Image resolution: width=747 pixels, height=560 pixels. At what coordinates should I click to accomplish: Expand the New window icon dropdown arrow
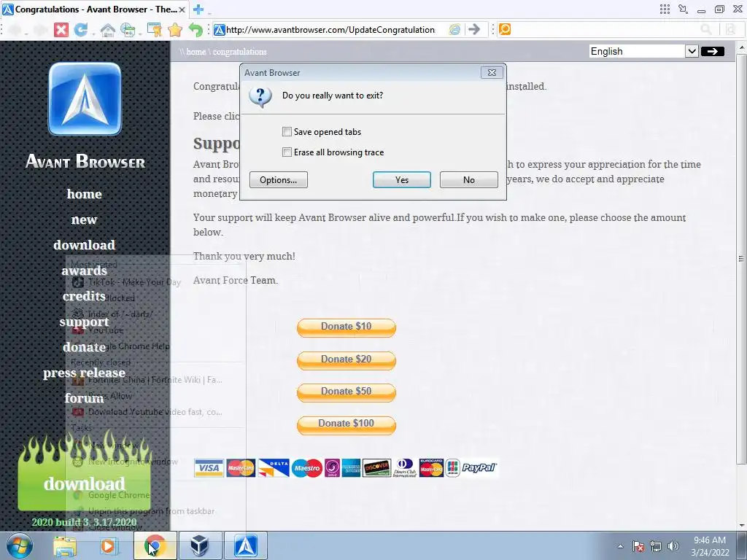pos(141,34)
